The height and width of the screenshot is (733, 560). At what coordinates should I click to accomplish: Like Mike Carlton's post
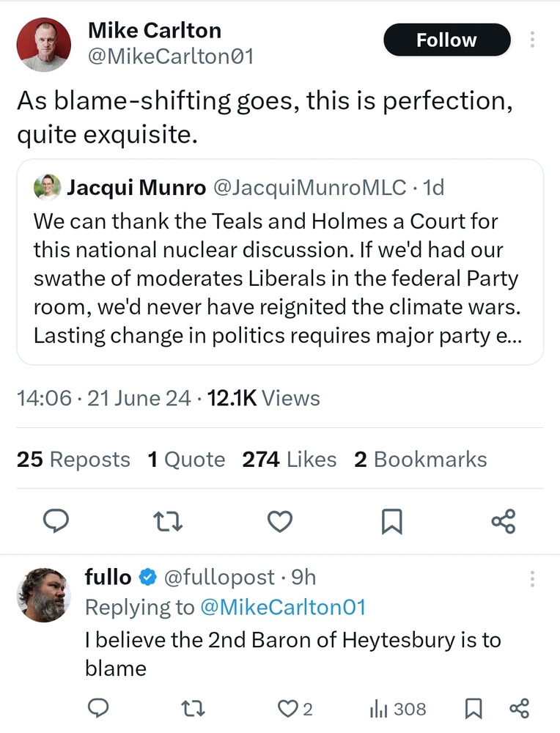280,521
